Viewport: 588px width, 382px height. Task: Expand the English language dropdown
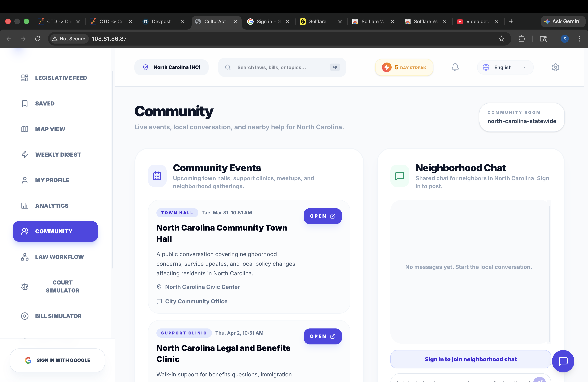coord(505,67)
